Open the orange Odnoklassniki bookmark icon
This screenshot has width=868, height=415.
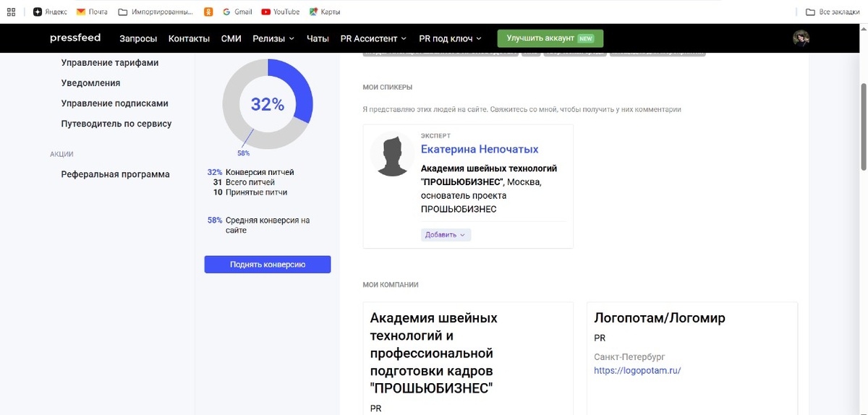[x=208, y=12]
